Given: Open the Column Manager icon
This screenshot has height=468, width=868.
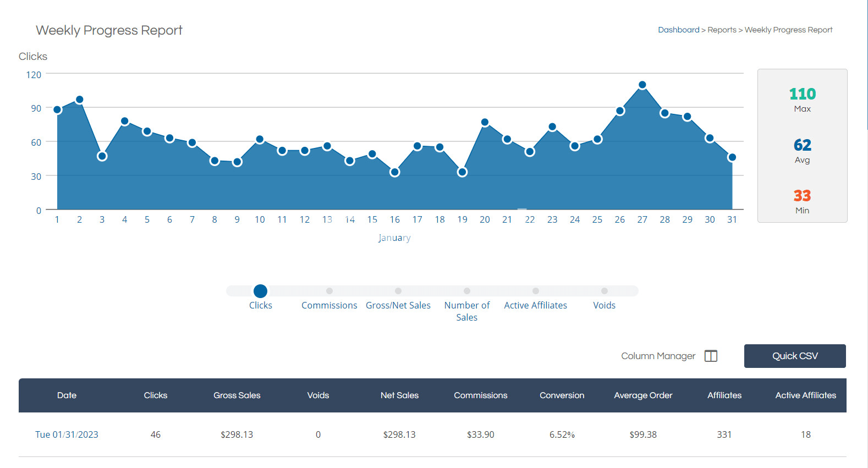Looking at the screenshot, I should tap(711, 356).
